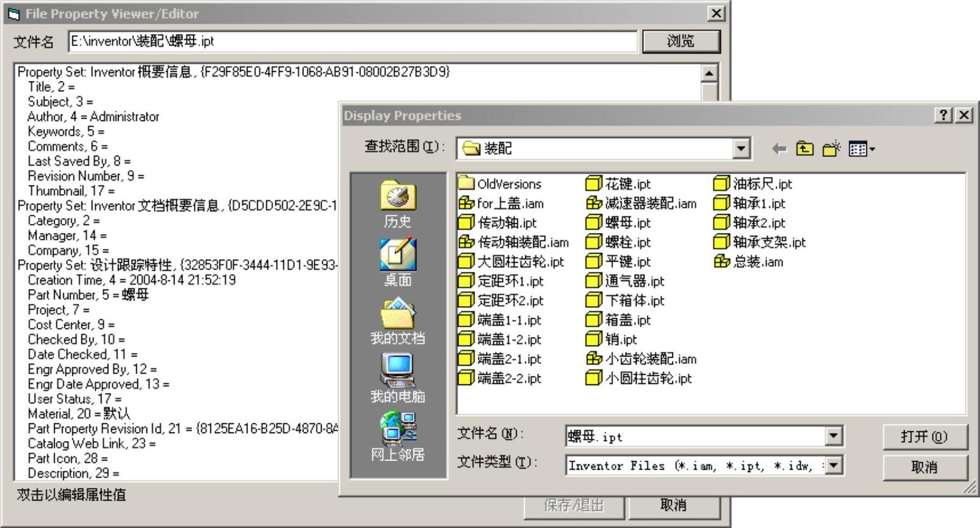
Task: Select the Engr Approved By, 12 line
Action: pos(92,369)
